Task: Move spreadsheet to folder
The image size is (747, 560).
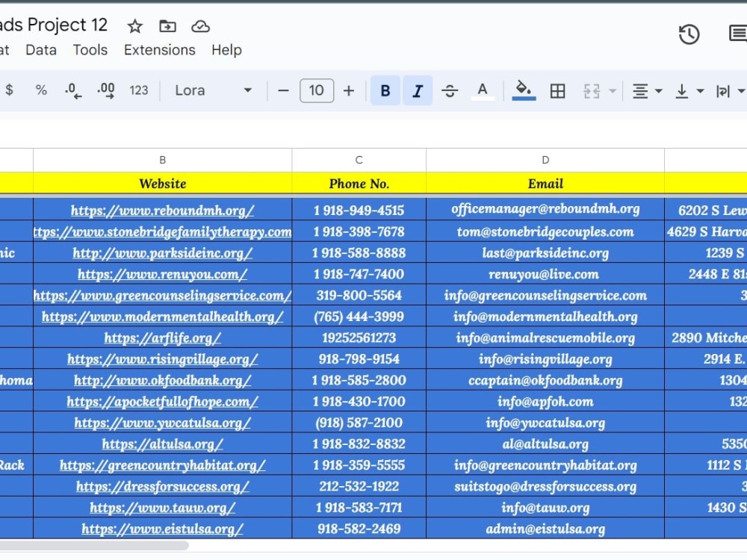Action: [167, 25]
